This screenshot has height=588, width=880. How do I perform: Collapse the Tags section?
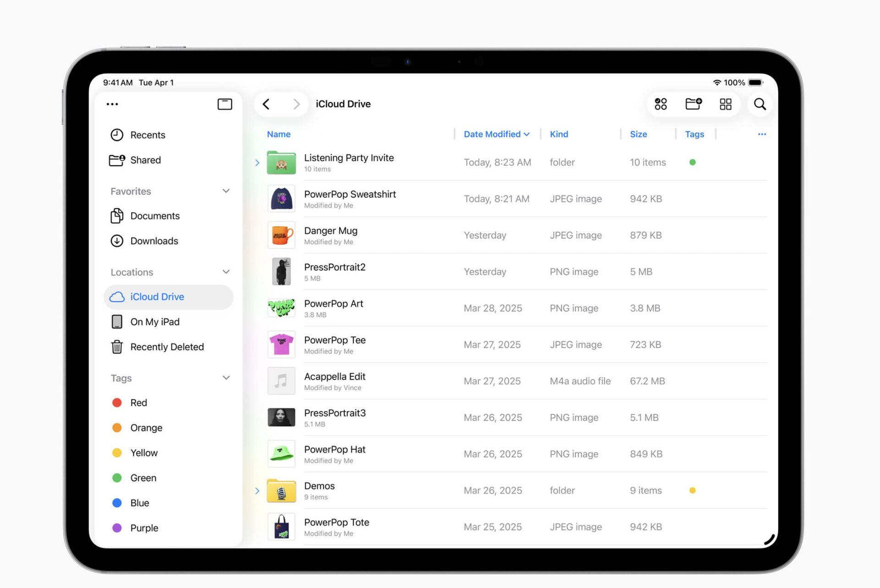pyautogui.click(x=226, y=378)
